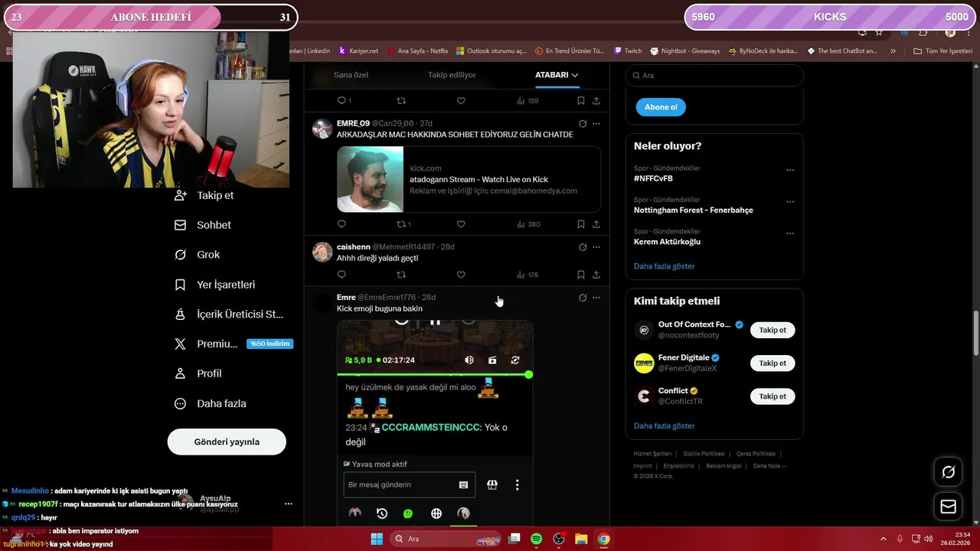Open more options for Kerem Aktürkoğlu trend
The image size is (980, 551).
790,233
